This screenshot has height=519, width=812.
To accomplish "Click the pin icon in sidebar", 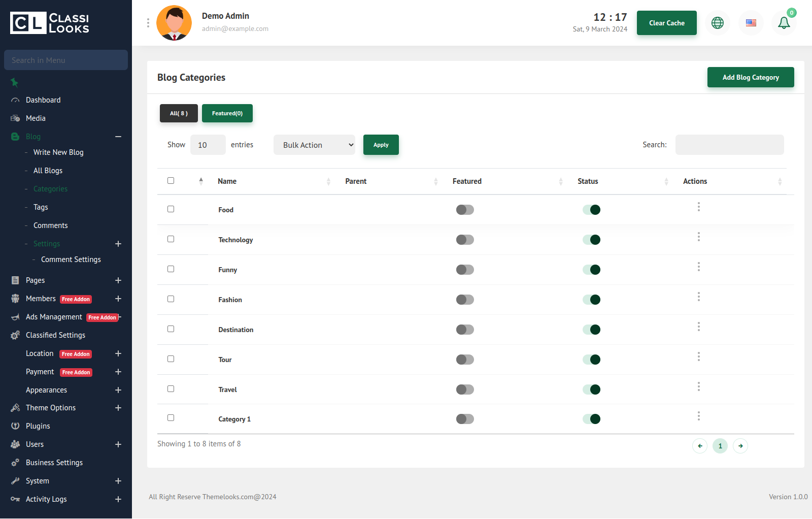I will pos(15,82).
